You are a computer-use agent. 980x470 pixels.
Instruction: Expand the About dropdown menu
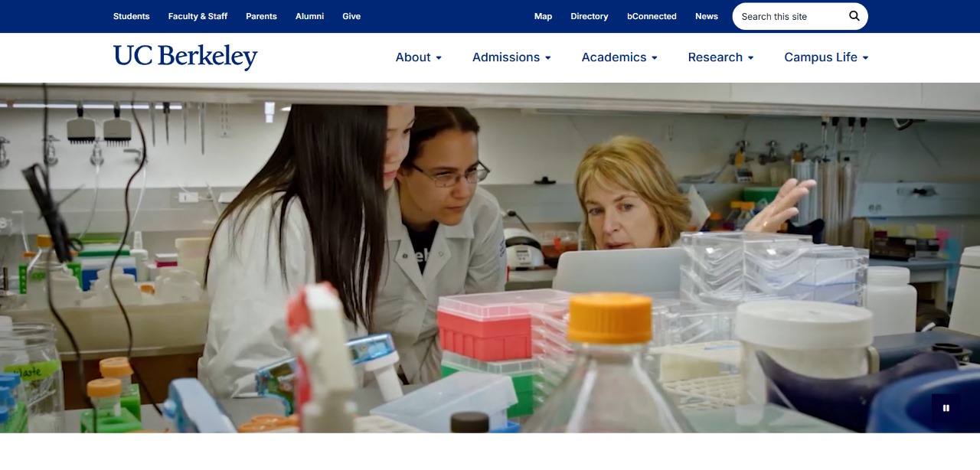pyautogui.click(x=418, y=57)
